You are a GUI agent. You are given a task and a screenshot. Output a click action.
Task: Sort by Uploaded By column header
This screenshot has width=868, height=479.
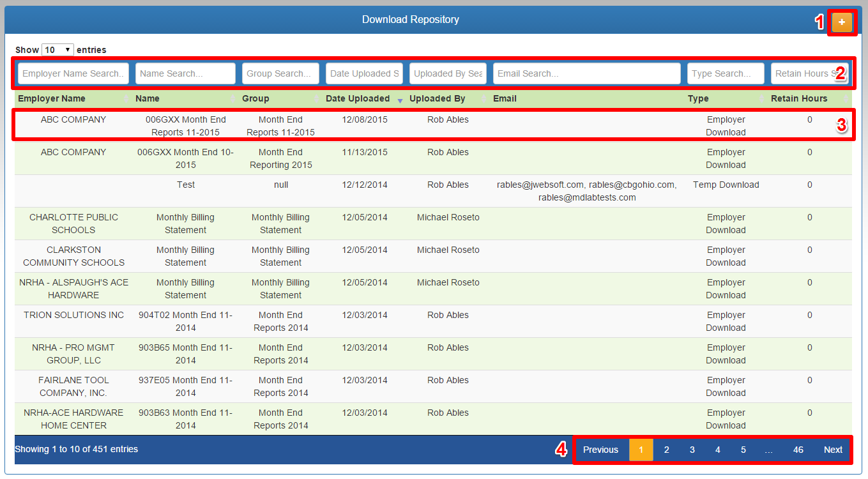(x=438, y=99)
